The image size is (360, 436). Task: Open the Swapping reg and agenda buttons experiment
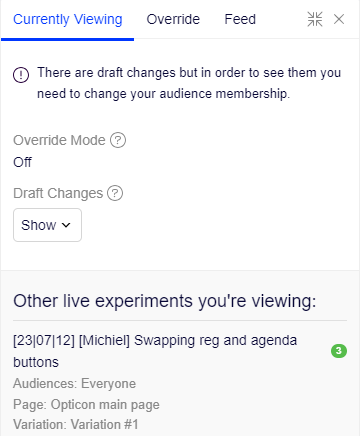tap(155, 351)
